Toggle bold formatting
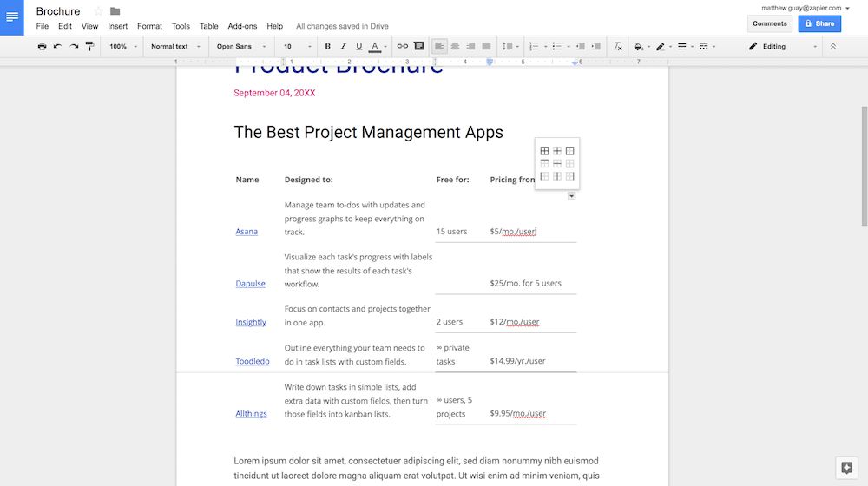This screenshot has width=868, height=486. [327, 47]
